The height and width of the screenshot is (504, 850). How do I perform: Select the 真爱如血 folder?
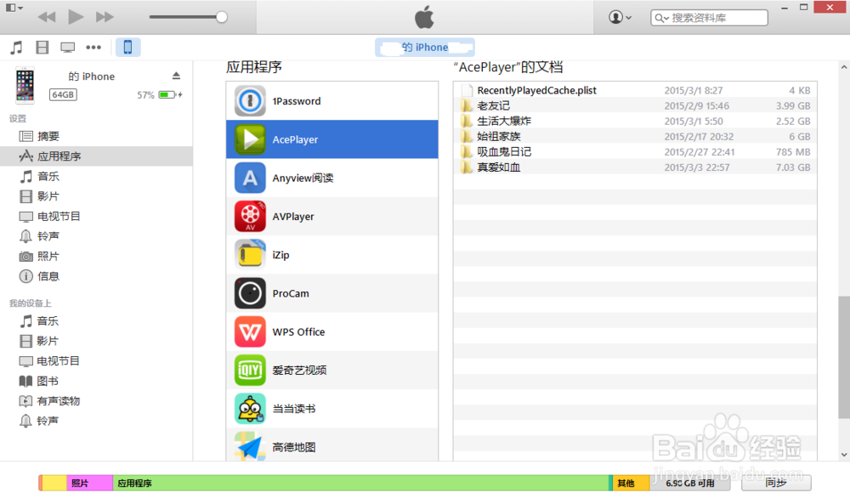pos(635,167)
